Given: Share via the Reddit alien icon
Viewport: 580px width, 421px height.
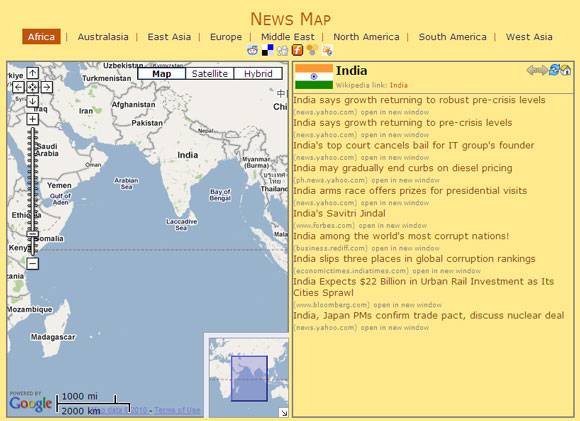Looking at the screenshot, I should click(252, 50).
